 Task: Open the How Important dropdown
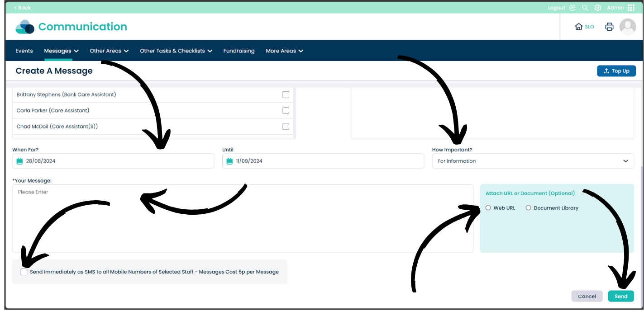pyautogui.click(x=533, y=161)
